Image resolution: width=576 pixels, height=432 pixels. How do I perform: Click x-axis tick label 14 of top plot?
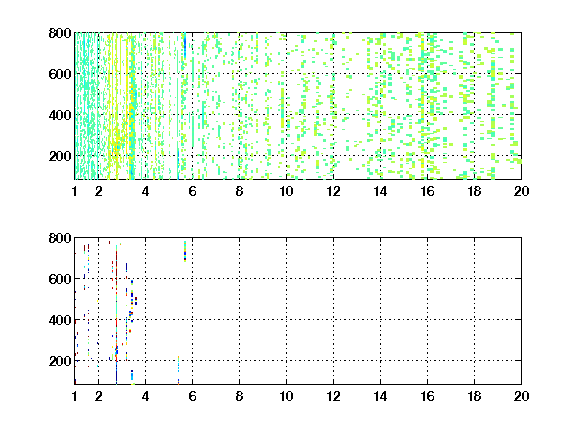pos(380,191)
